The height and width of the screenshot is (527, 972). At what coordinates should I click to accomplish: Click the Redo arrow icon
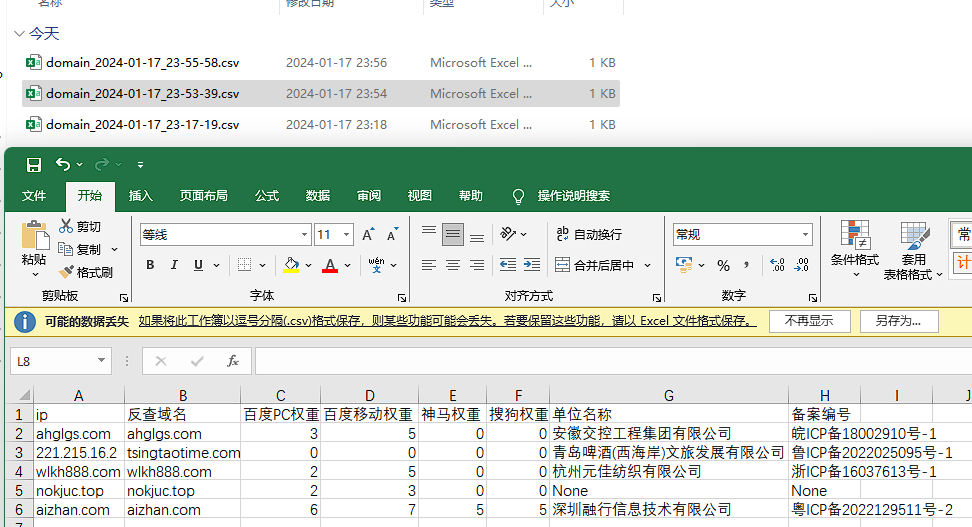(x=102, y=164)
